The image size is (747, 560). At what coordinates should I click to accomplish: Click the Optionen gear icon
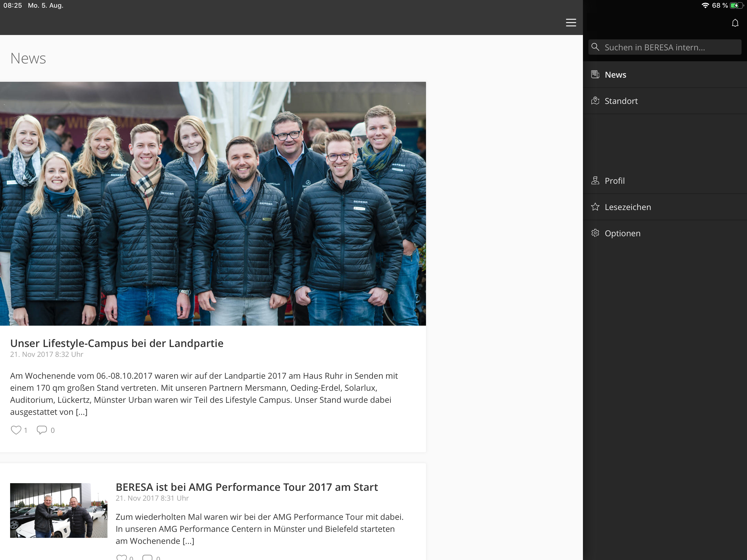coord(595,233)
